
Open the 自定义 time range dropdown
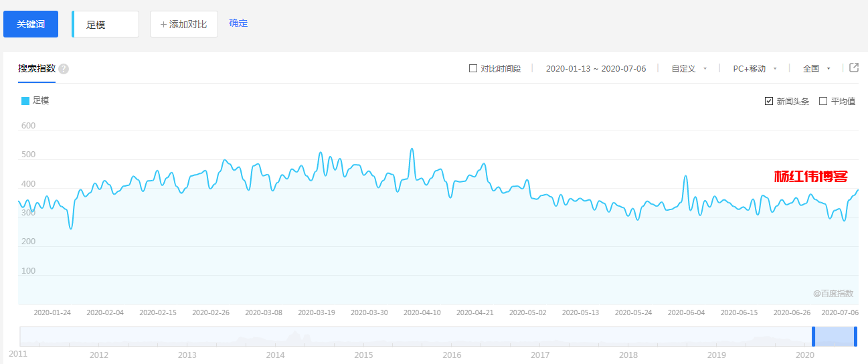pos(689,68)
